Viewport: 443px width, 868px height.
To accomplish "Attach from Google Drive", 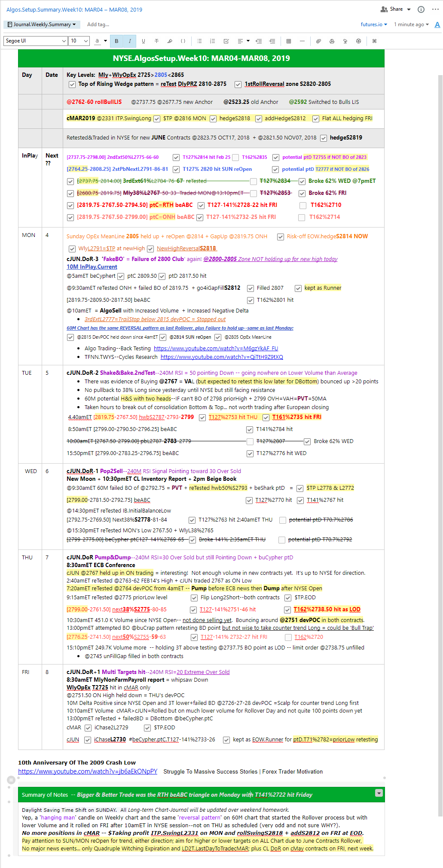I will point(332,41).
